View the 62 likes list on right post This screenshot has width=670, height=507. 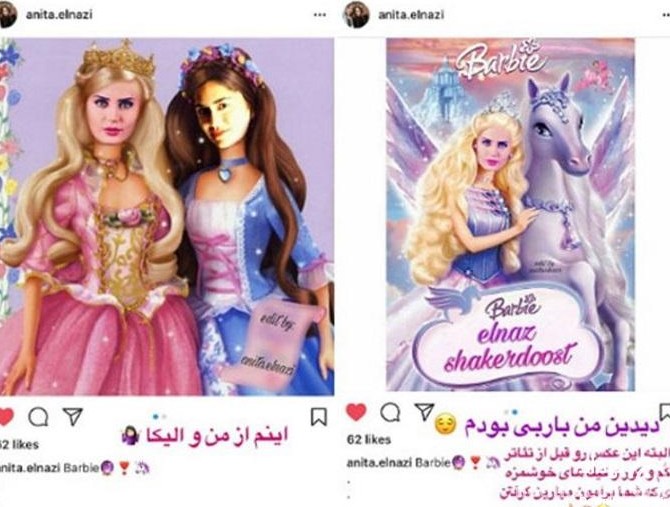[369, 440]
